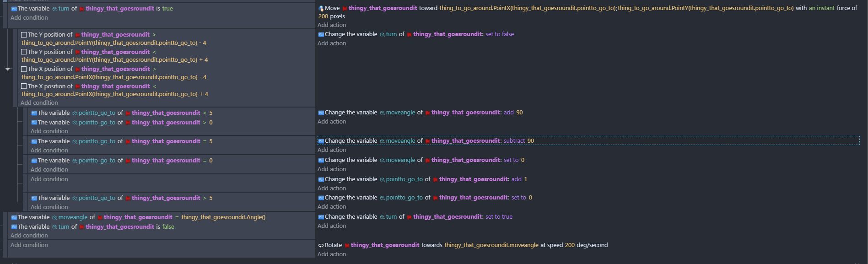Add condition below 'pointto_go_to > 5'

coord(49,207)
